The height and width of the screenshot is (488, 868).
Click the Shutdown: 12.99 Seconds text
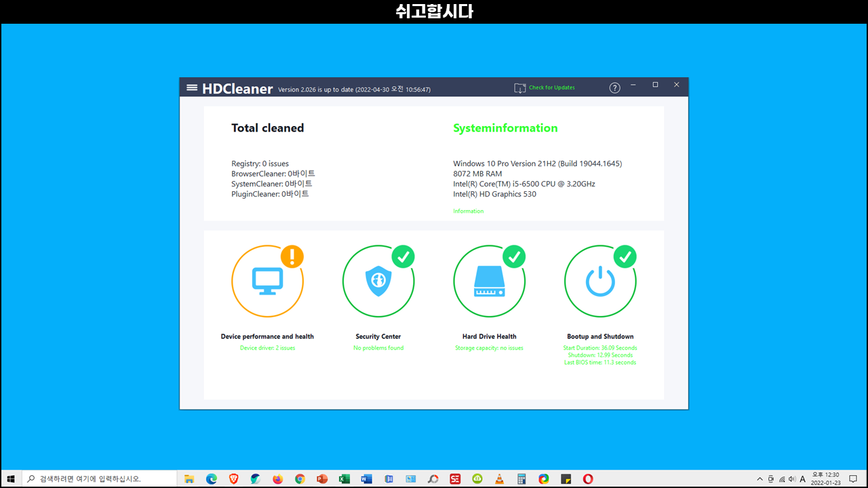pos(600,355)
